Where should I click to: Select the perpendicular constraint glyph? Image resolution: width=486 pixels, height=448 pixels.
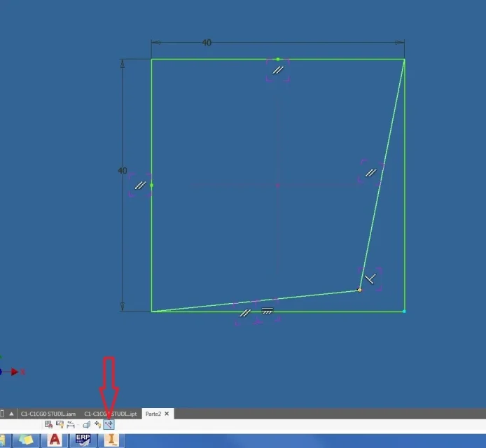tap(370, 279)
